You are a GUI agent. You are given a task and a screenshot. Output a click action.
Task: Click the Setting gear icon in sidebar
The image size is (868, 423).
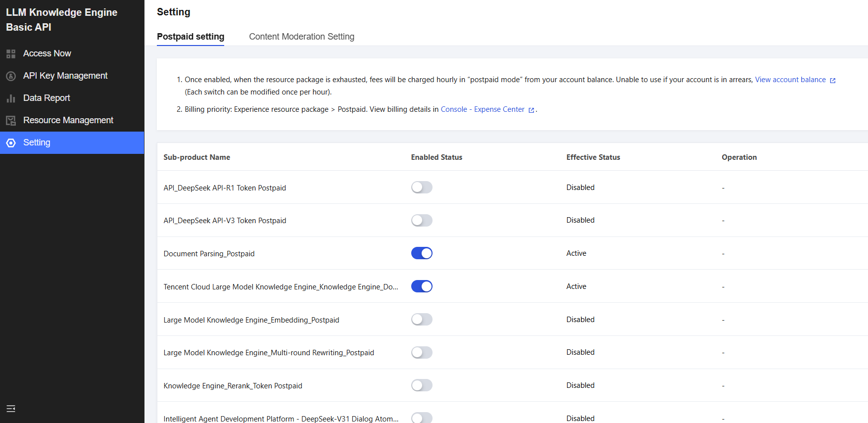pyautogui.click(x=11, y=143)
